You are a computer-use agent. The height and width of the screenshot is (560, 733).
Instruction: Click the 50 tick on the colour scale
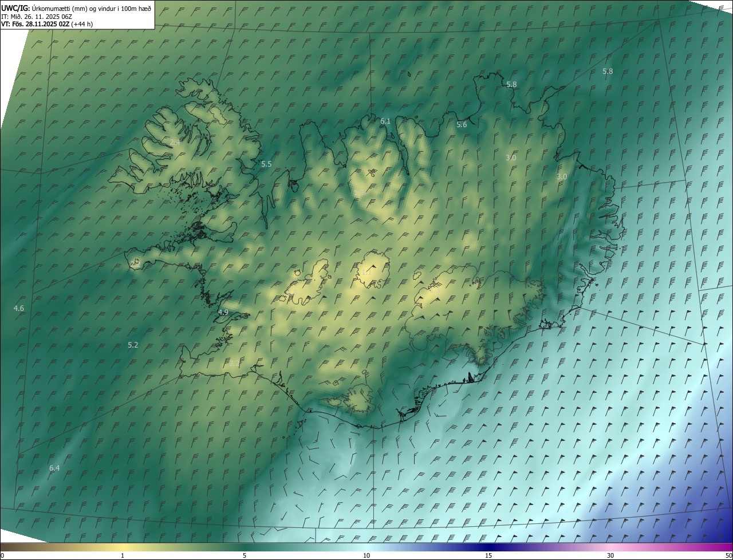pos(728,556)
